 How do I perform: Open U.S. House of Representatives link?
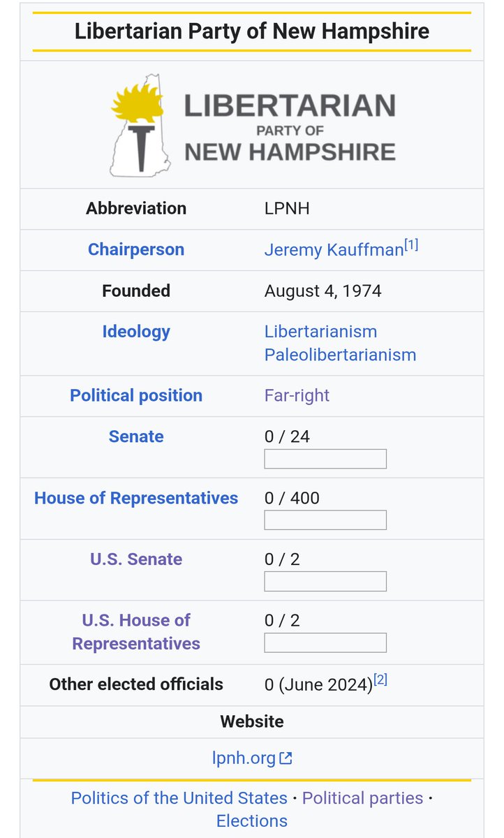pyautogui.click(x=136, y=632)
